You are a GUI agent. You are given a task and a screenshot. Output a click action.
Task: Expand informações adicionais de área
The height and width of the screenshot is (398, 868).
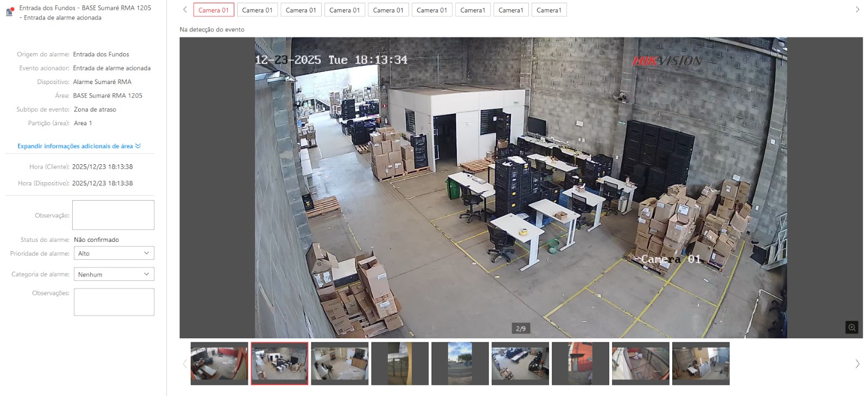pos(79,146)
